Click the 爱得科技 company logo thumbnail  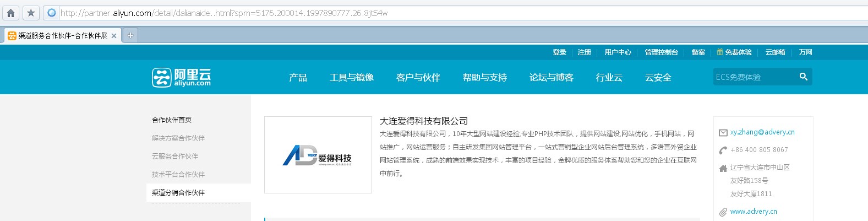coord(318,155)
